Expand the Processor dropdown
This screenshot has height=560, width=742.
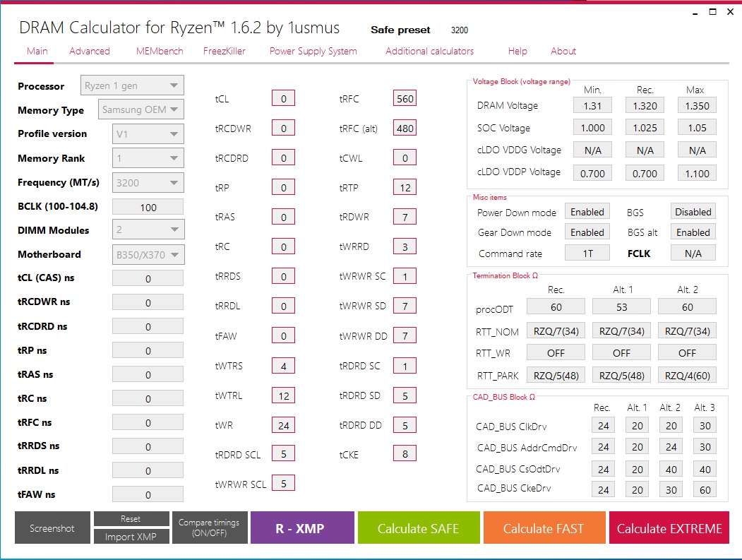tap(132, 85)
